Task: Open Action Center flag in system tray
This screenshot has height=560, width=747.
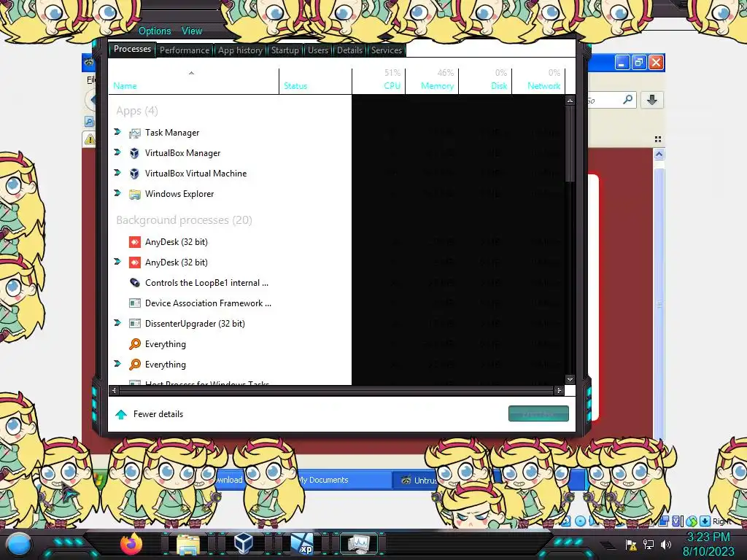Action: [x=631, y=545]
